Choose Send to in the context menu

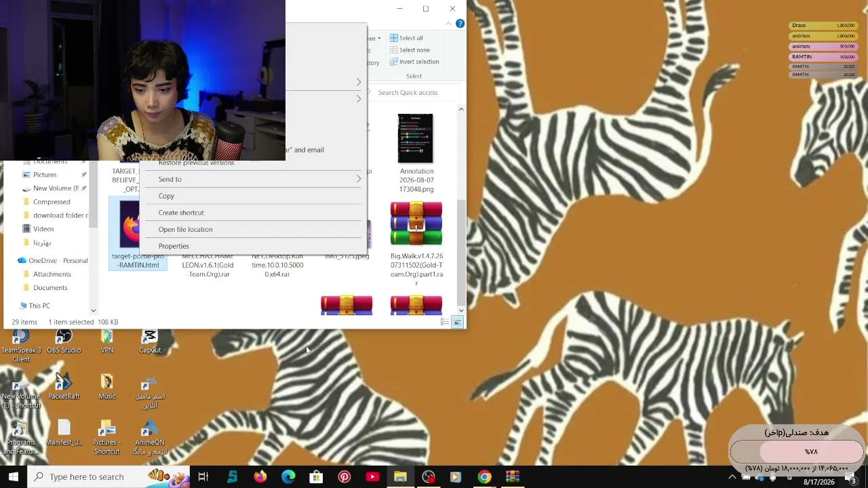(x=252, y=179)
